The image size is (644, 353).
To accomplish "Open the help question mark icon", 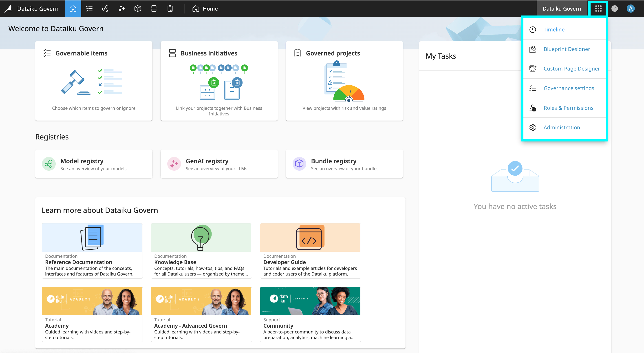I will (x=614, y=9).
